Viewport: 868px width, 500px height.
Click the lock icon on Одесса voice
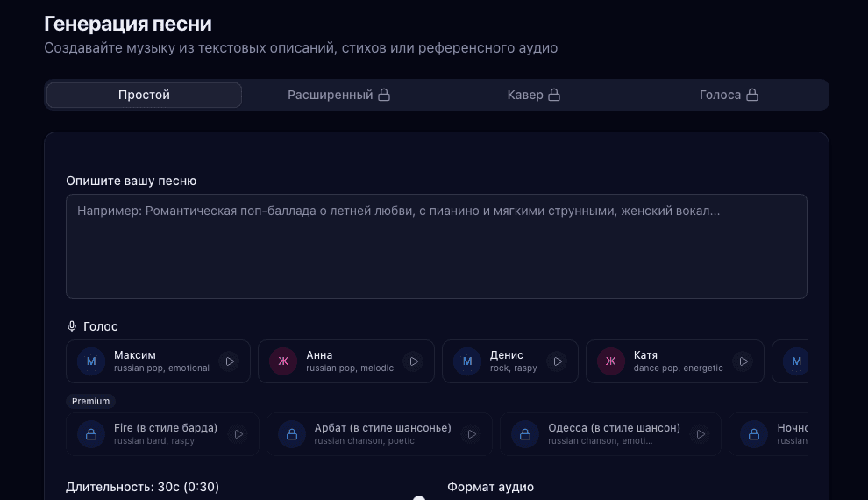pyautogui.click(x=525, y=435)
